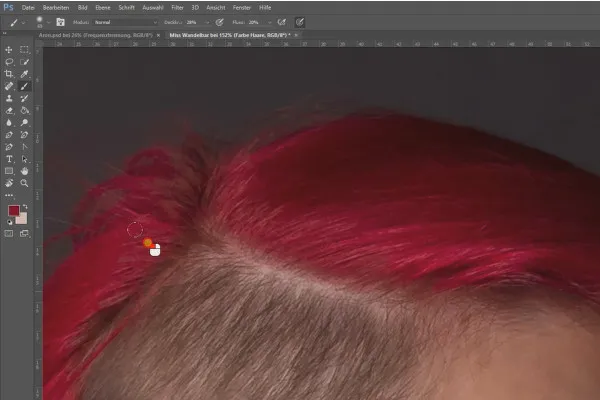Viewport: 600px width, 400px height.
Task: Toggle pressure control for opacity (Deckkraft)
Action: click(x=219, y=22)
